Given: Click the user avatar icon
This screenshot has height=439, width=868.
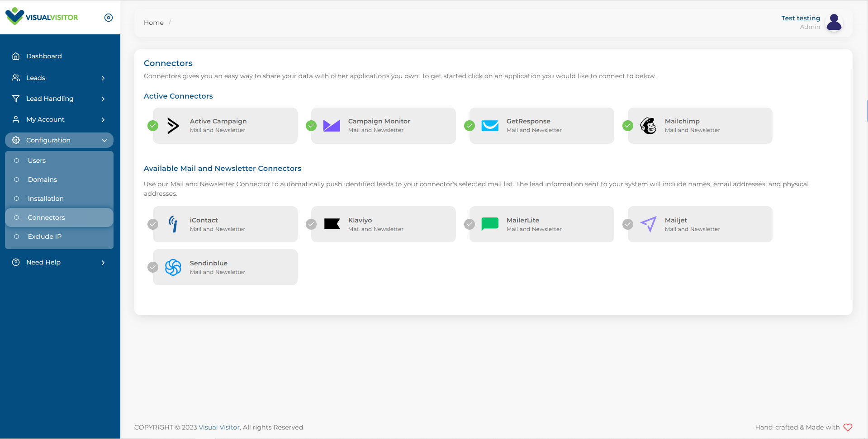Looking at the screenshot, I should point(834,22).
